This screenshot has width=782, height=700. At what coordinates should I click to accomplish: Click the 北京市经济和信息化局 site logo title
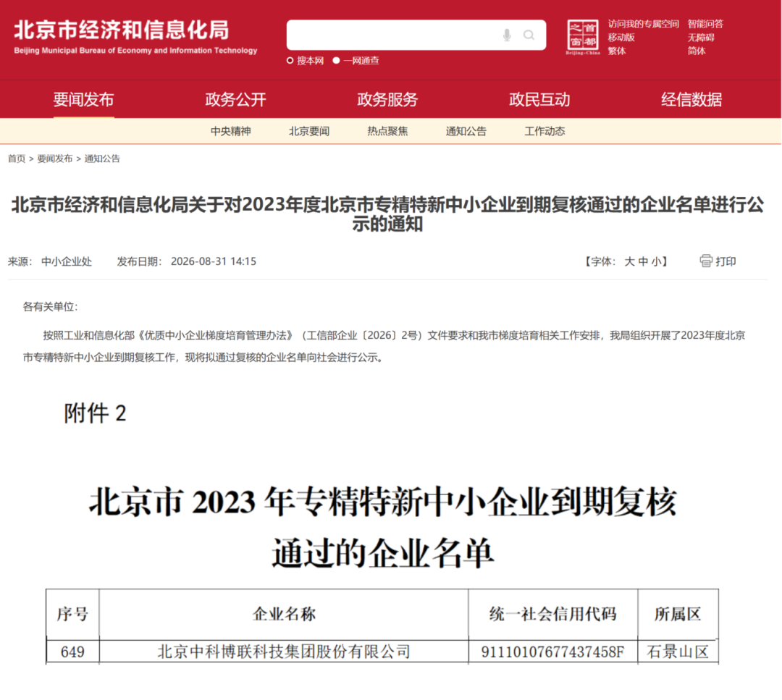(x=122, y=30)
